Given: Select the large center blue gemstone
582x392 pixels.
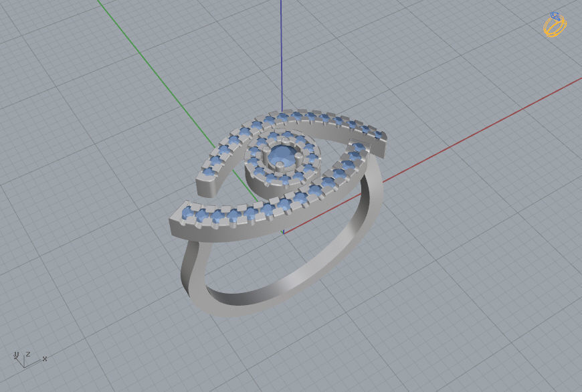Looking at the screenshot, I should [x=282, y=155].
